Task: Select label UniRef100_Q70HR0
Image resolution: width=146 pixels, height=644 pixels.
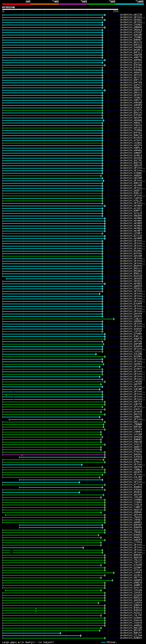Action: click(131, 334)
